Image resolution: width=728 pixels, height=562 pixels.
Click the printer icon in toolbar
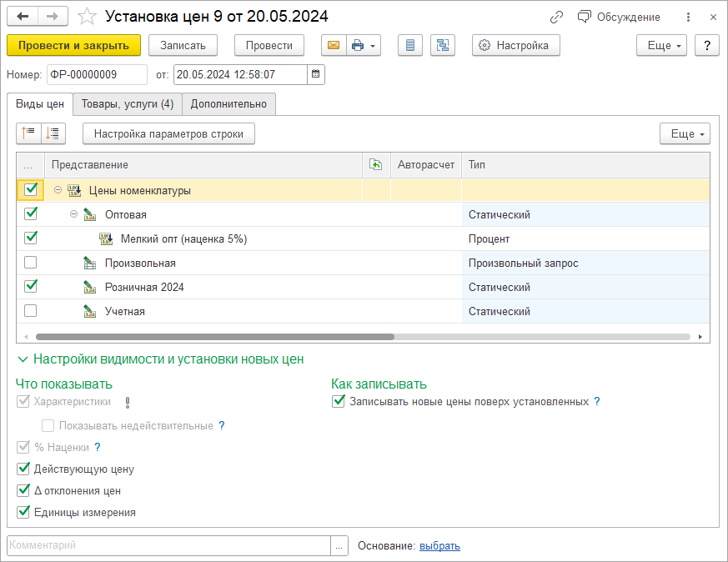[x=358, y=46]
